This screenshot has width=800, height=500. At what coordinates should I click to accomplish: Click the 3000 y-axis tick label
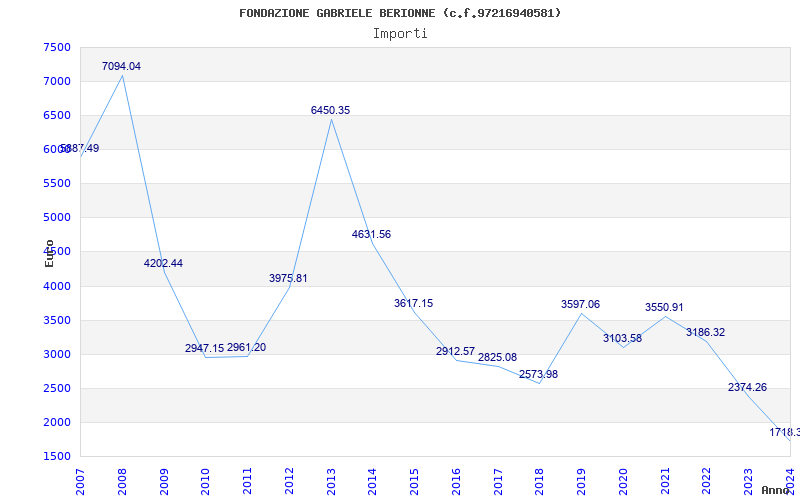[57, 354]
